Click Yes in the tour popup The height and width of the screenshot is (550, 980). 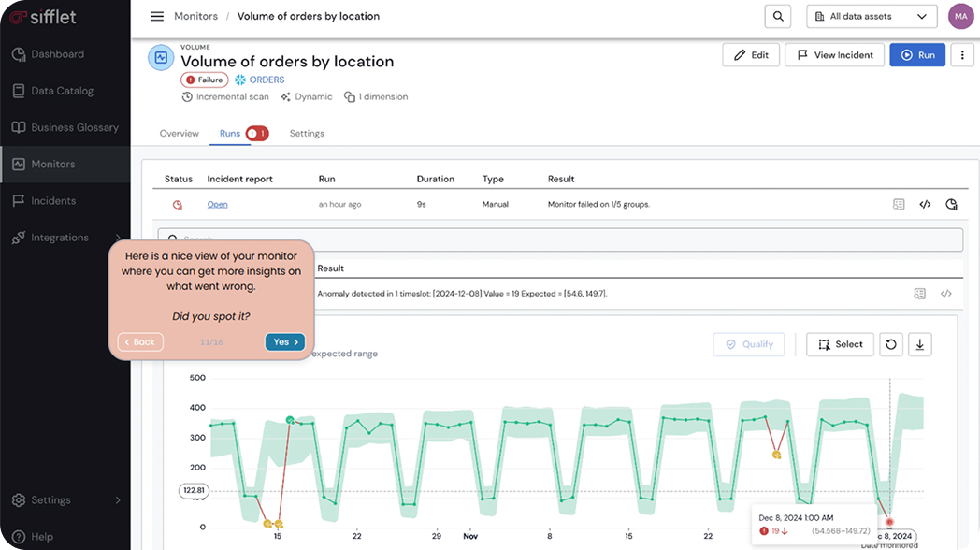point(285,341)
